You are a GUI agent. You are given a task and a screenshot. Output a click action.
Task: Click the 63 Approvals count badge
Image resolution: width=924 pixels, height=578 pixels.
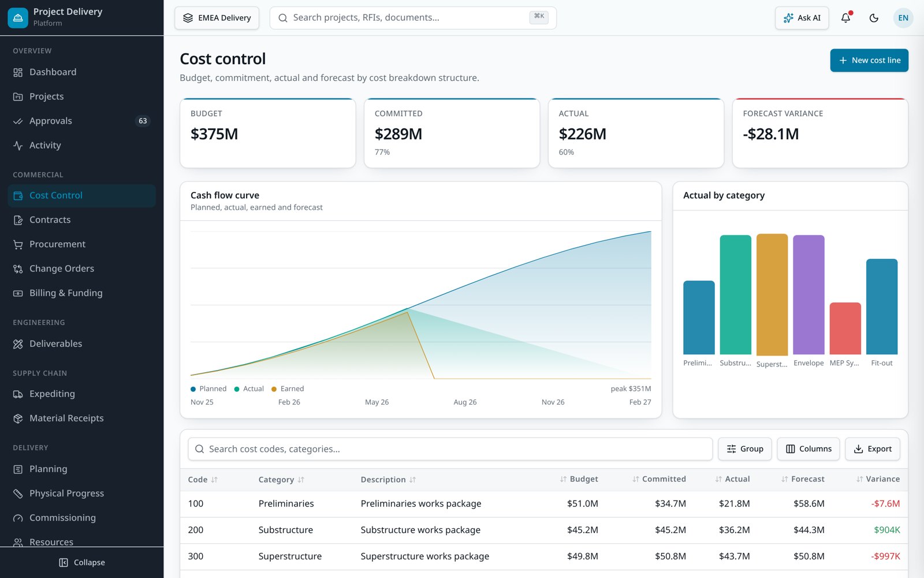[143, 121]
